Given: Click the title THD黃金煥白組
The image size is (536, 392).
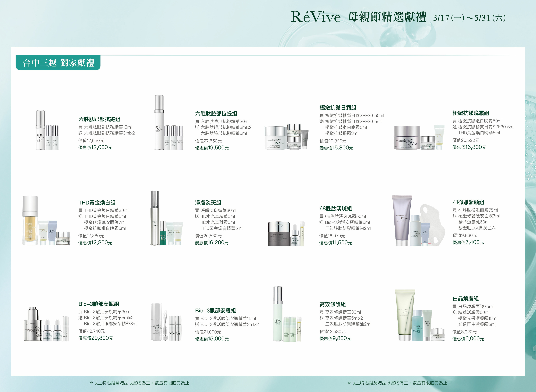Looking at the screenshot, I should pos(97,203).
